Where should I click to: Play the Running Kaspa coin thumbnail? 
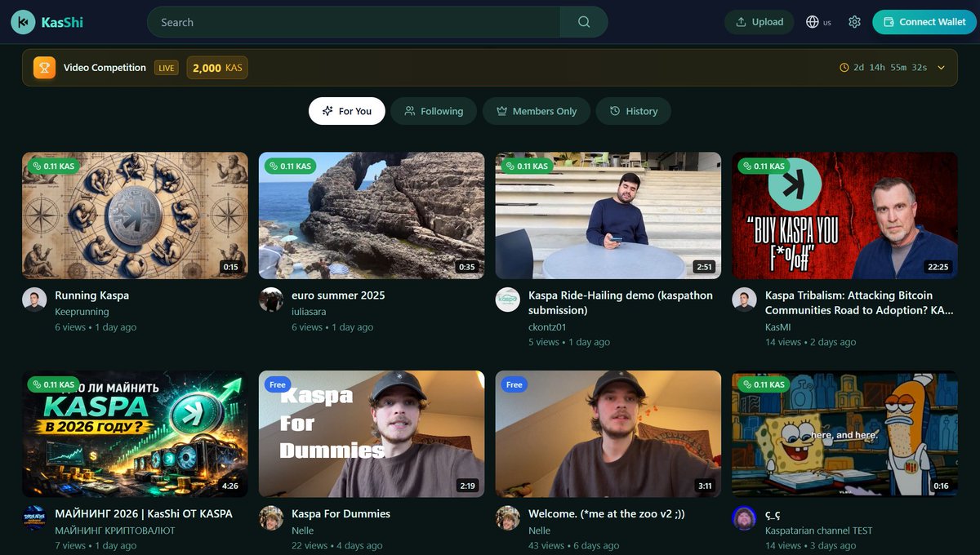[135, 215]
